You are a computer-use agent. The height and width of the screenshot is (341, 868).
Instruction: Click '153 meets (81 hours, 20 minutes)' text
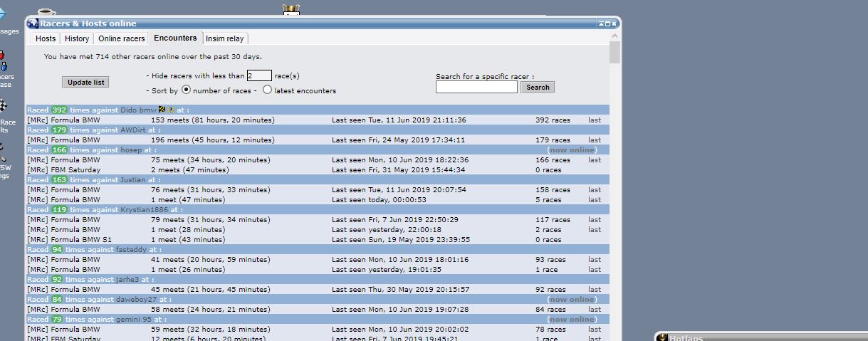pyautogui.click(x=212, y=120)
